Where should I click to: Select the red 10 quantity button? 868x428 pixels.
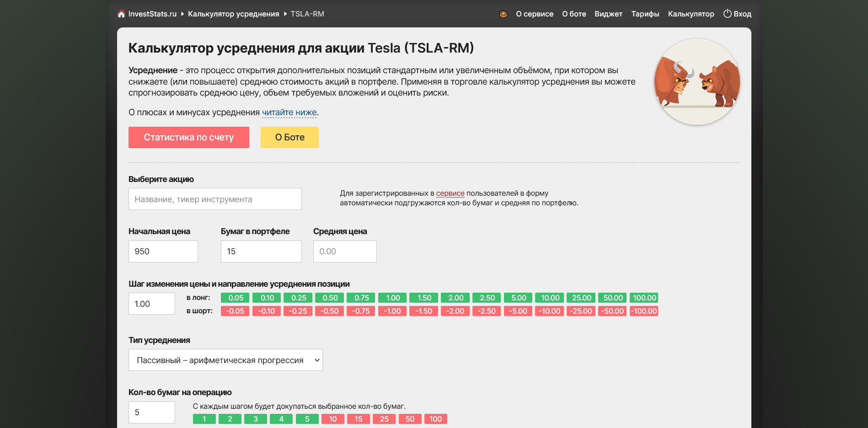coord(333,419)
